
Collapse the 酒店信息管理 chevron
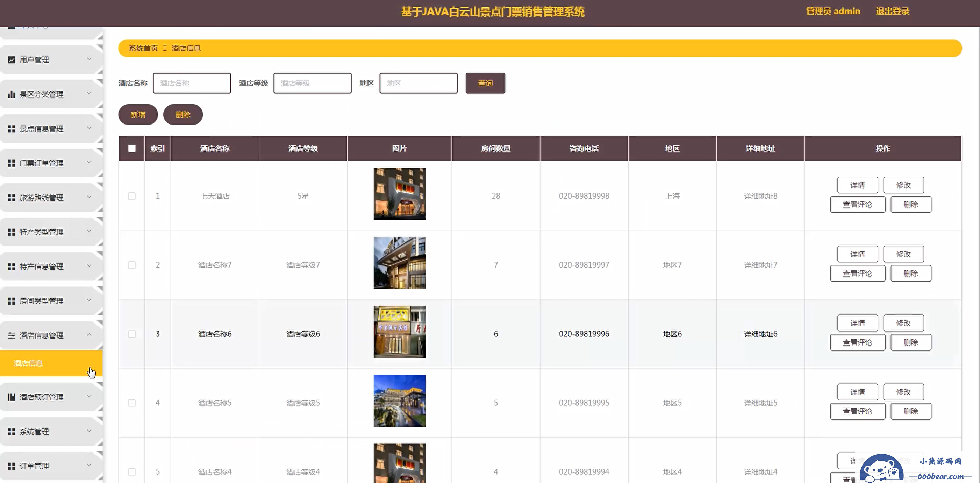click(89, 335)
